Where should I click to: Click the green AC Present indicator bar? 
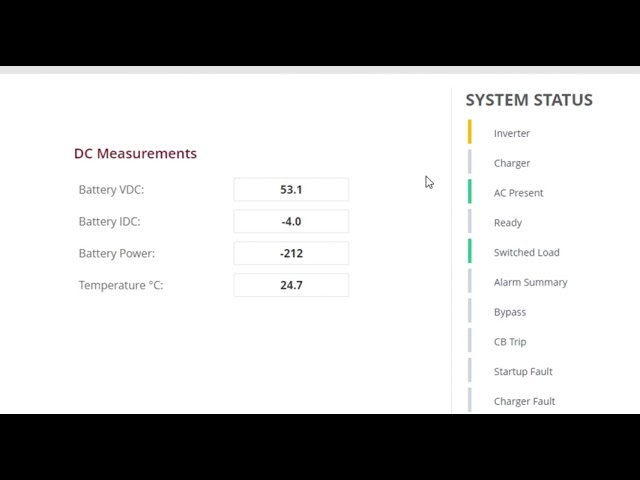coord(470,192)
